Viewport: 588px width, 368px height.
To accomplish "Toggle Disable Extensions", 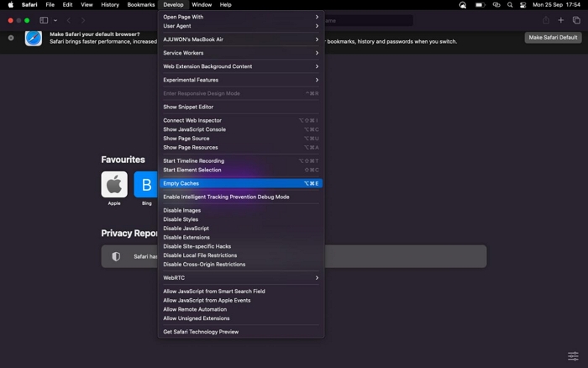I will tap(241, 238).
